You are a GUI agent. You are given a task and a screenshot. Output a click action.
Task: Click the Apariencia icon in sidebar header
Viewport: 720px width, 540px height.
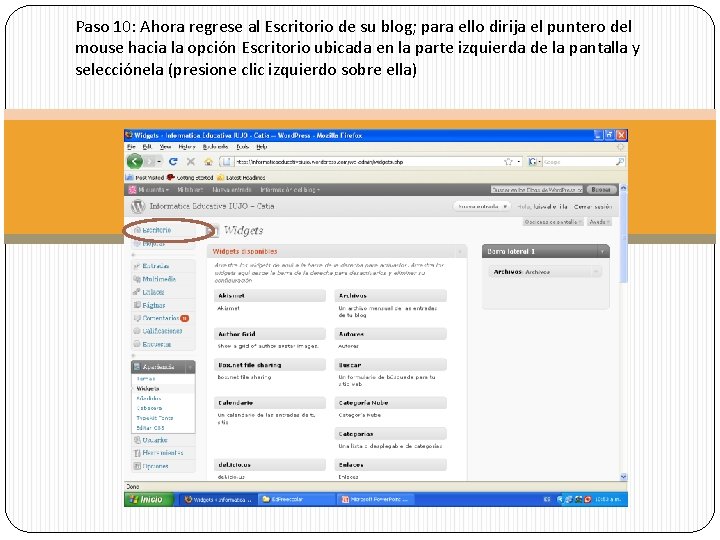[136, 366]
